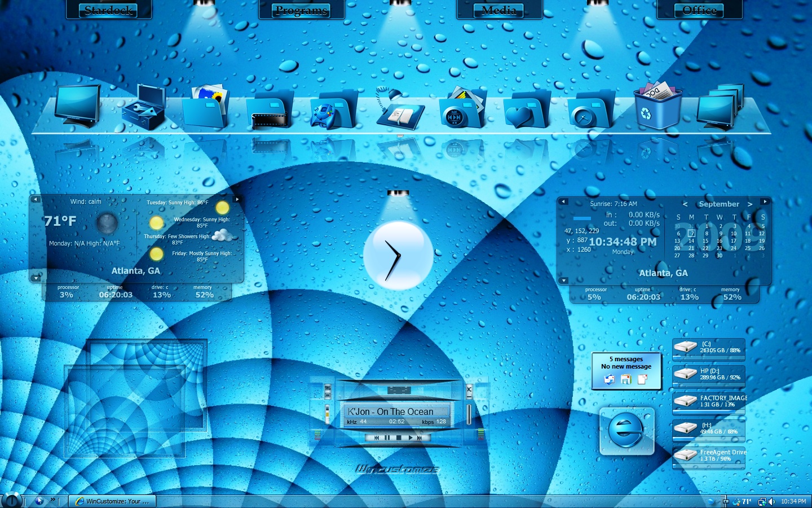Viewport: 812px width, 508px height.
Task: Open the film strip videos folder icon
Action: tap(270, 109)
